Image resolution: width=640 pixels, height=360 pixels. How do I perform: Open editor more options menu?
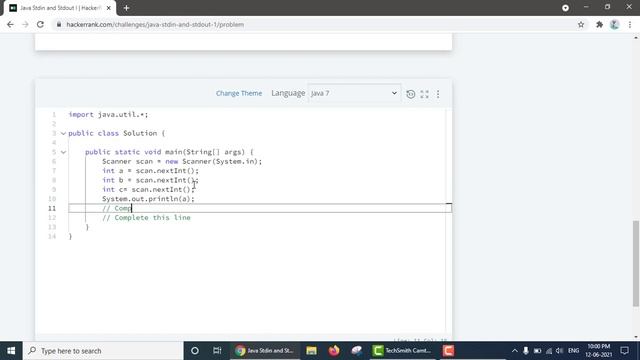[438, 94]
